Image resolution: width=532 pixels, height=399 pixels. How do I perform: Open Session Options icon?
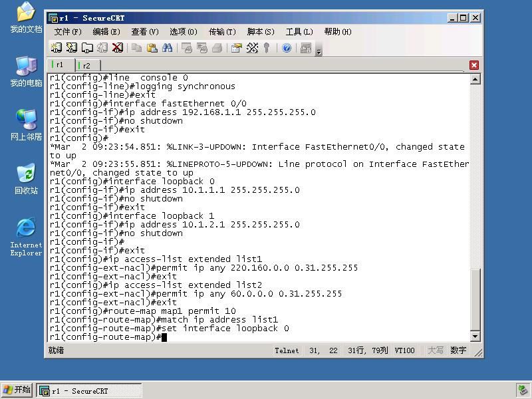point(236,48)
